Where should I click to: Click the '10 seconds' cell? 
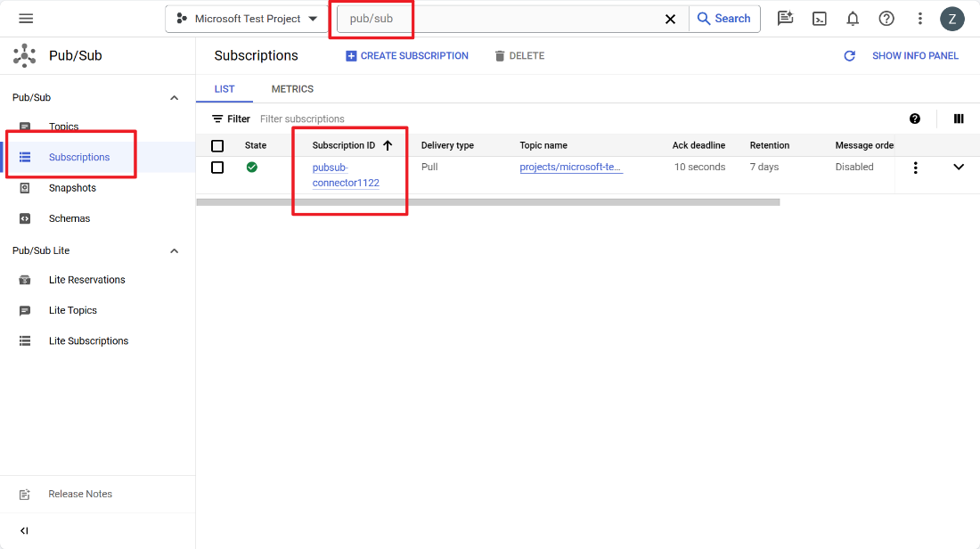click(700, 167)
